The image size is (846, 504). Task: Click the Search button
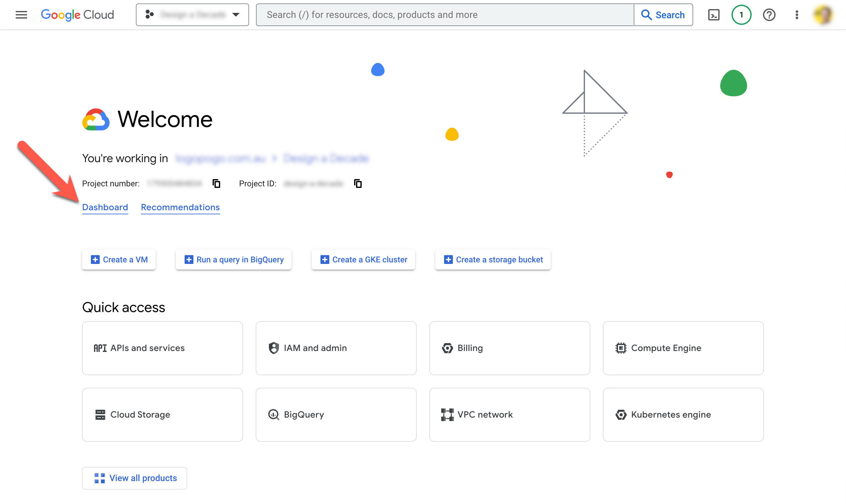coord(663,14)
